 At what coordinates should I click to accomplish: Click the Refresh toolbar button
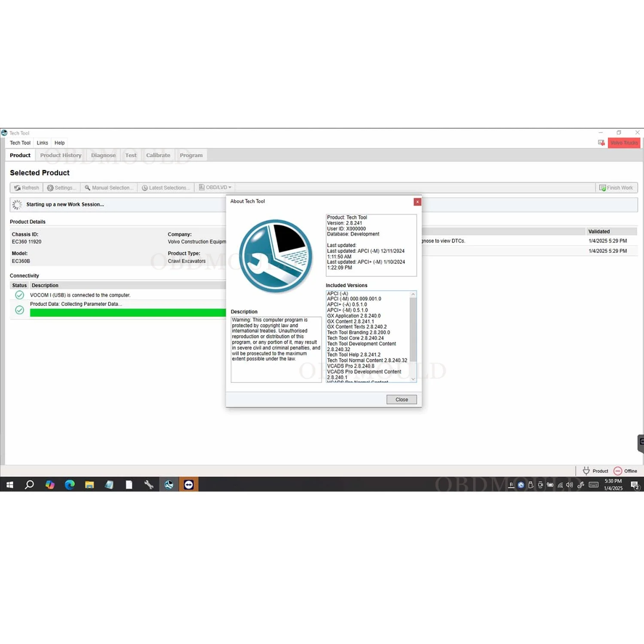tap(27, 188)
